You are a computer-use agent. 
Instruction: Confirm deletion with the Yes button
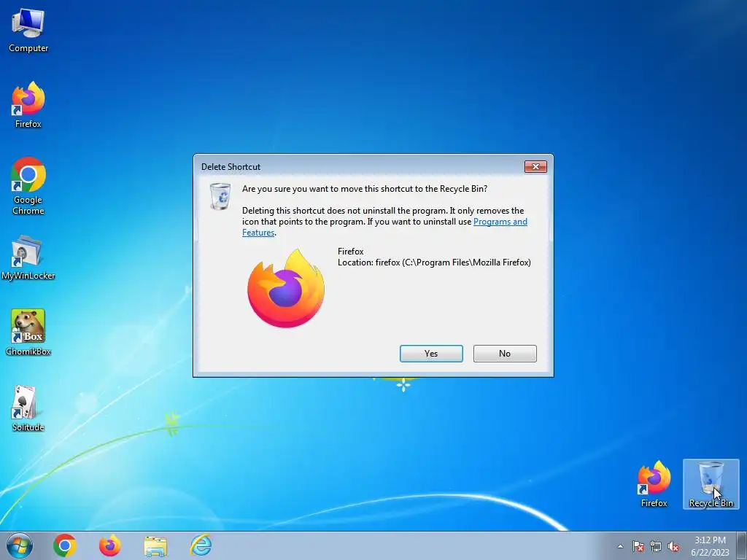tap(431, 354)
